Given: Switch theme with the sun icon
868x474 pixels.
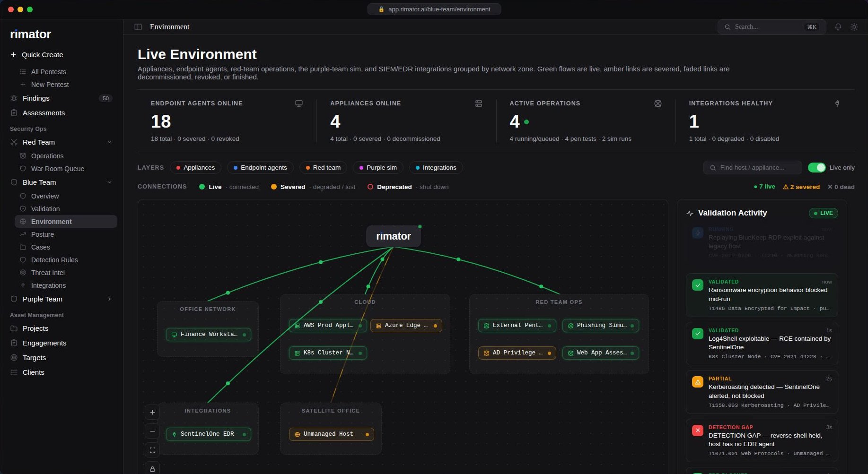Looking at the screenshot, I should [854, 27].
